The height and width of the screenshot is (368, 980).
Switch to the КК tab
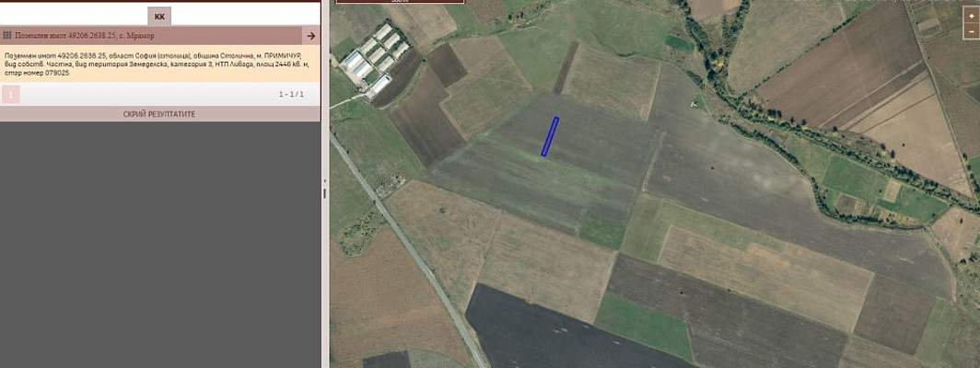click(x=159, y=17)
